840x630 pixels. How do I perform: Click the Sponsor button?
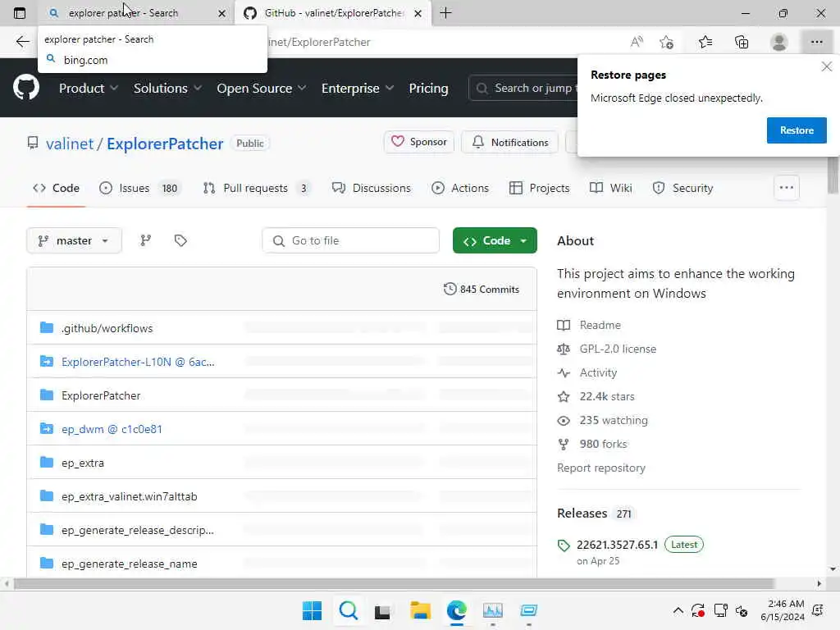[419, 142]
